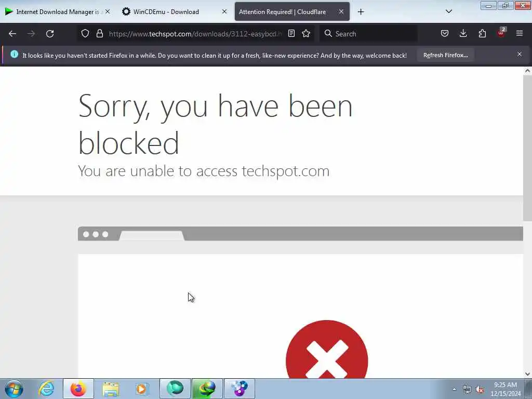Click the Refresh Firefox... button
This screenshot has width=532, height=399.
coord(445,55)
